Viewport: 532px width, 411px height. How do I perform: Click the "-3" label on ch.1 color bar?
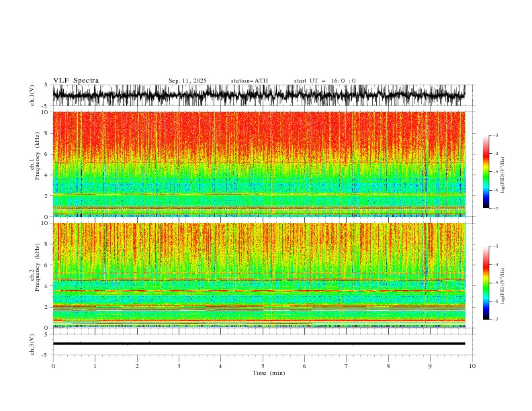tap(495, 135)
